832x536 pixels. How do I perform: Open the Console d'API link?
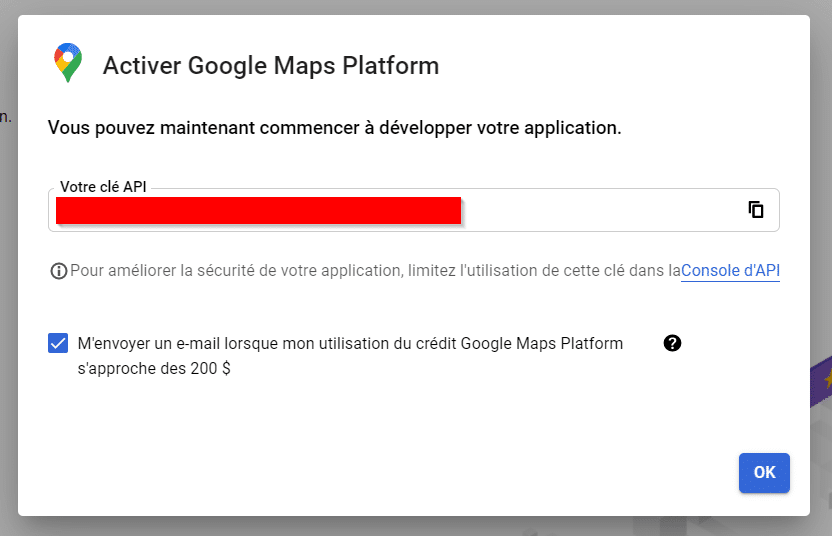730,271
